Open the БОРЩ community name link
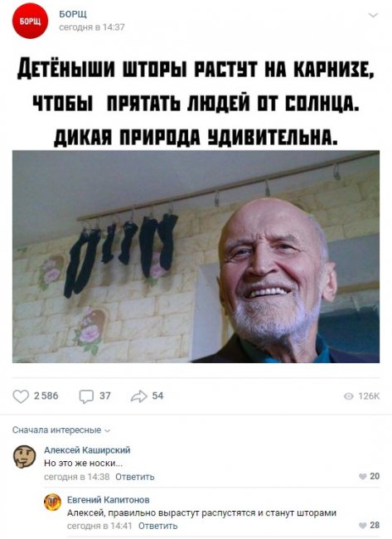 (x=73, y=14)
